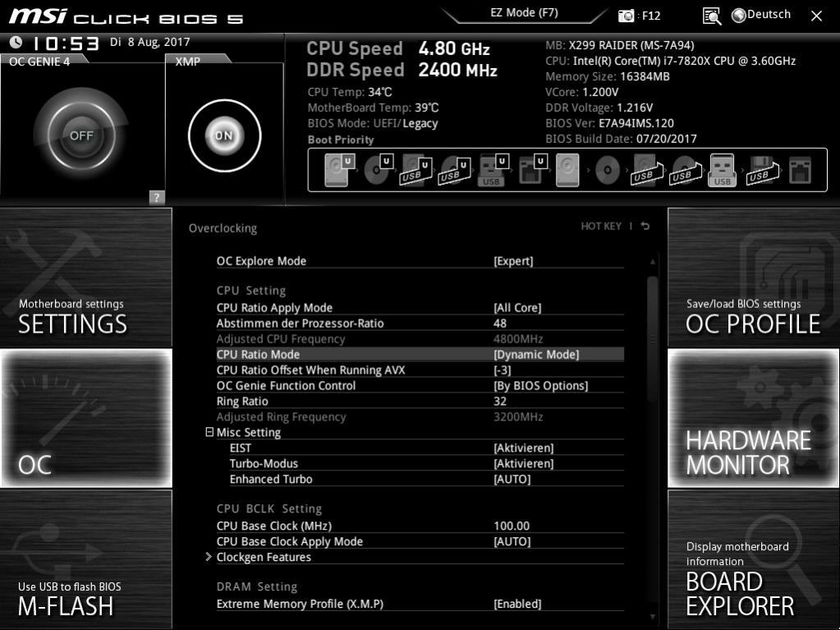
Task: Select the XMP tab label
Action: click(188, 62)
